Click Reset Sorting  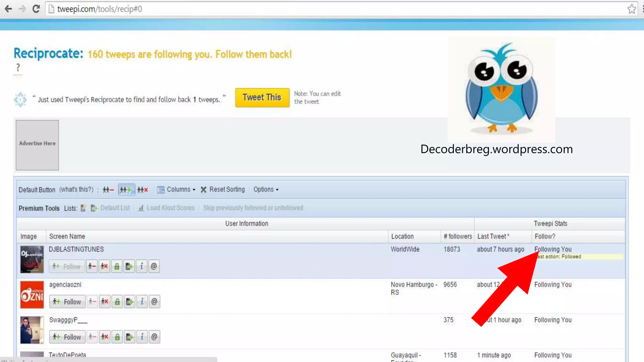click(x=223, y=189)
